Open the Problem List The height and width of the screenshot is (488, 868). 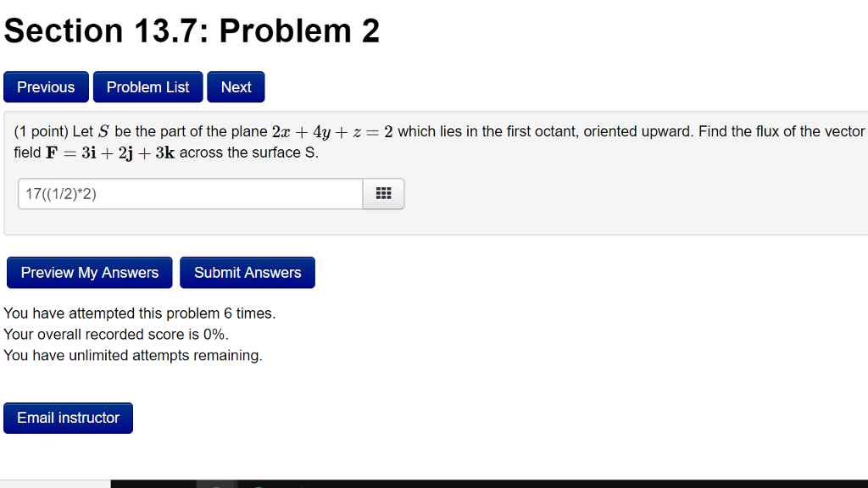point(147,86)
